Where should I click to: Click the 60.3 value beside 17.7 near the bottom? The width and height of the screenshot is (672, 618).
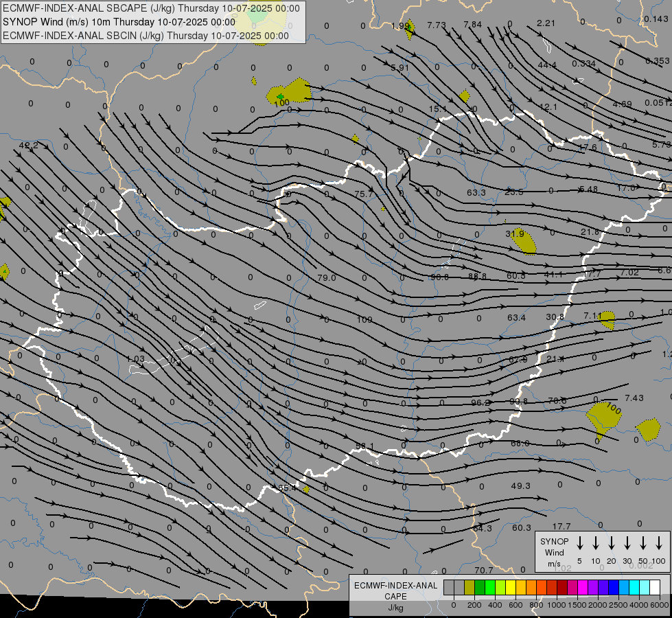coord(522,527)
